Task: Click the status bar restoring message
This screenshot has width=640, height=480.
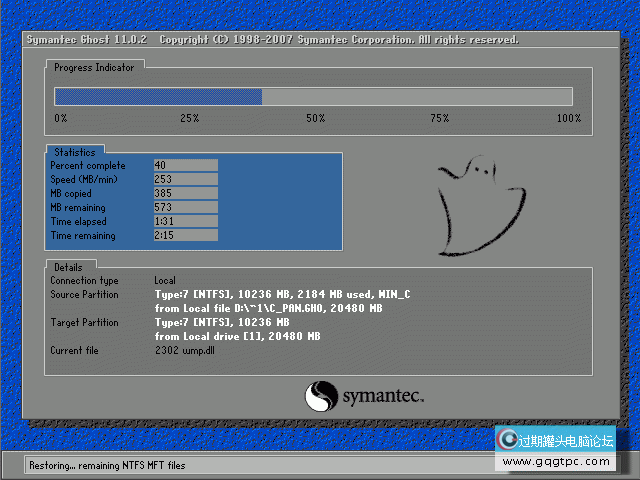Action: [107, 466]
